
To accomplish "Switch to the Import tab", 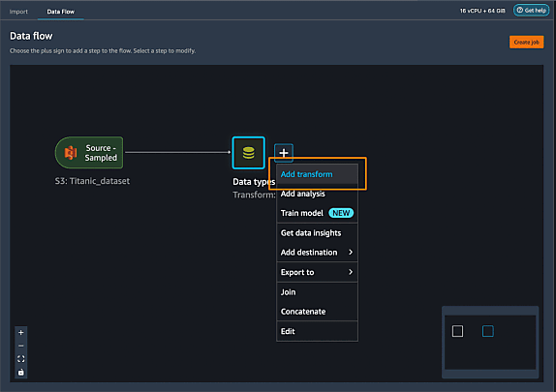I will click(x=18, y=12).
